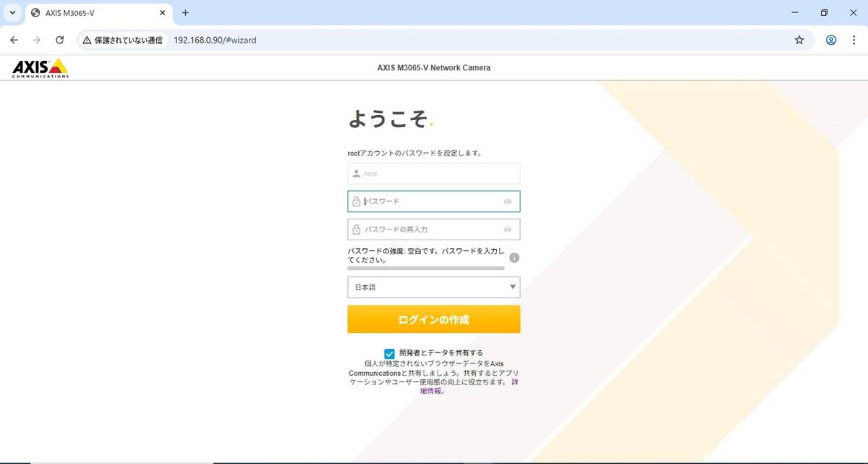Screen dimensions: 868x464
Task: Open the Chrome profile avatar icon
Action: point(831,40)
